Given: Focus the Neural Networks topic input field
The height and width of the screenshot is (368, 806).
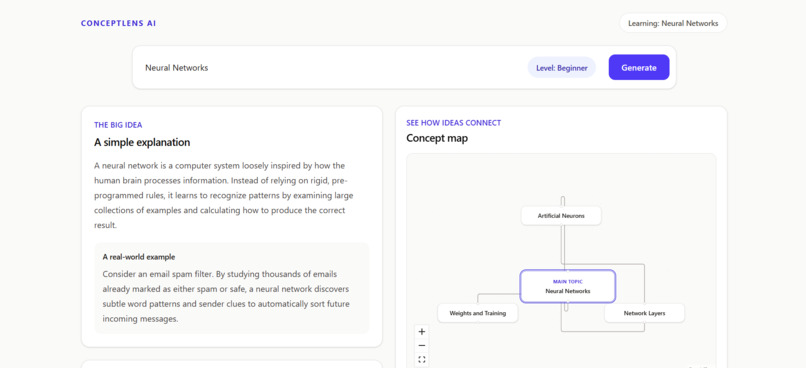Looking at the screenshot, I should click(x=332, y=68).
